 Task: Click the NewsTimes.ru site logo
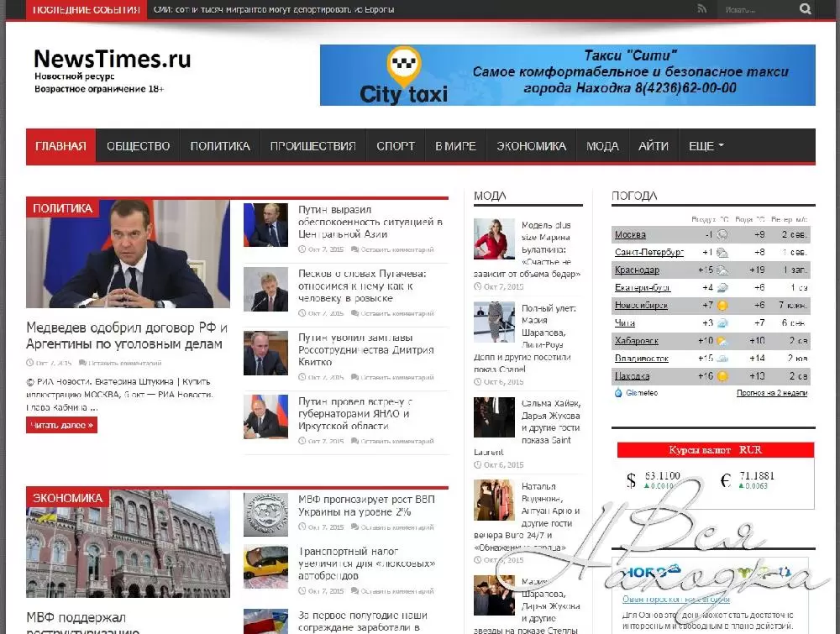point(112,60)
